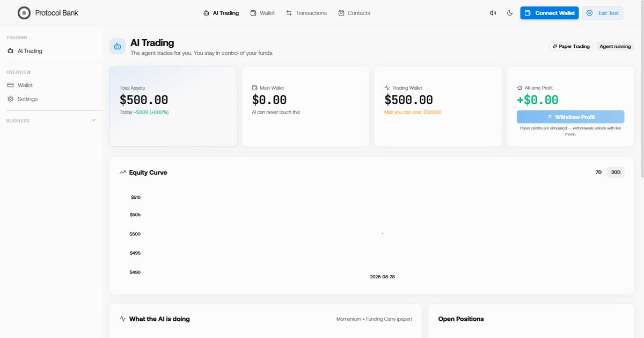Open the Transactions tab in top navigation
The height and width of the screenshot is (338, 644).
click(x=306, y=13)
